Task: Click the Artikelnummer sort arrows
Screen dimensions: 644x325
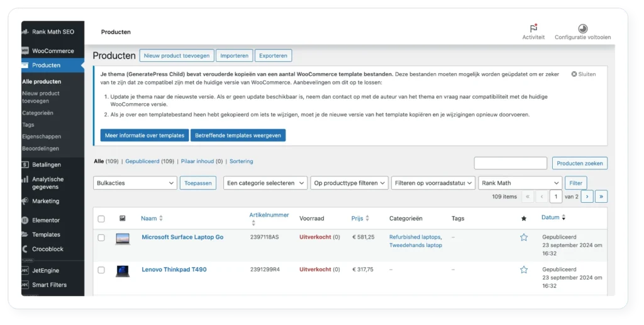Action: pos(253,223)
